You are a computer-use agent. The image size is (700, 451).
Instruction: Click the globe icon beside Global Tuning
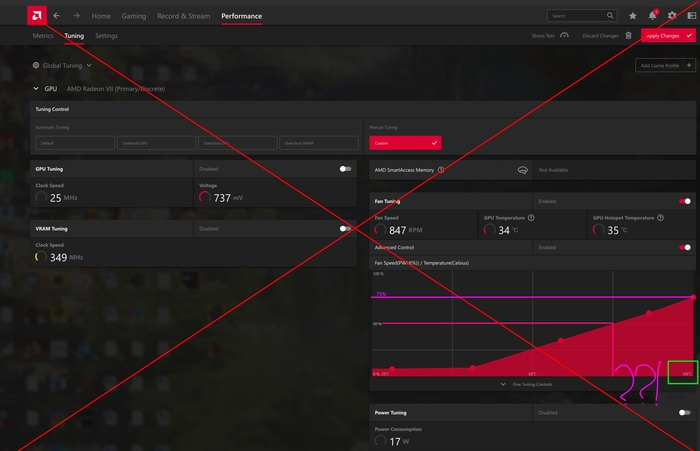click(x=36, y=65)
